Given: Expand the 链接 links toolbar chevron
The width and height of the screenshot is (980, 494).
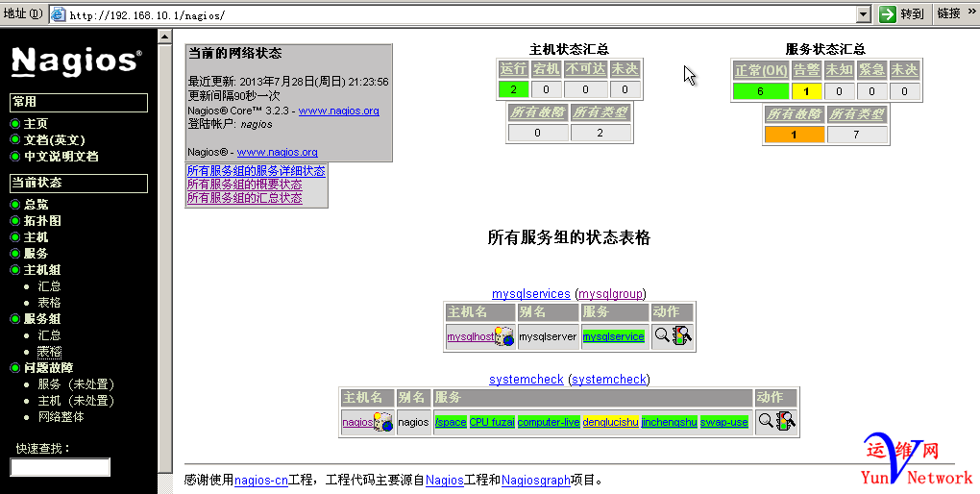Looking at the screenshot, I should [x=970, y=12].
